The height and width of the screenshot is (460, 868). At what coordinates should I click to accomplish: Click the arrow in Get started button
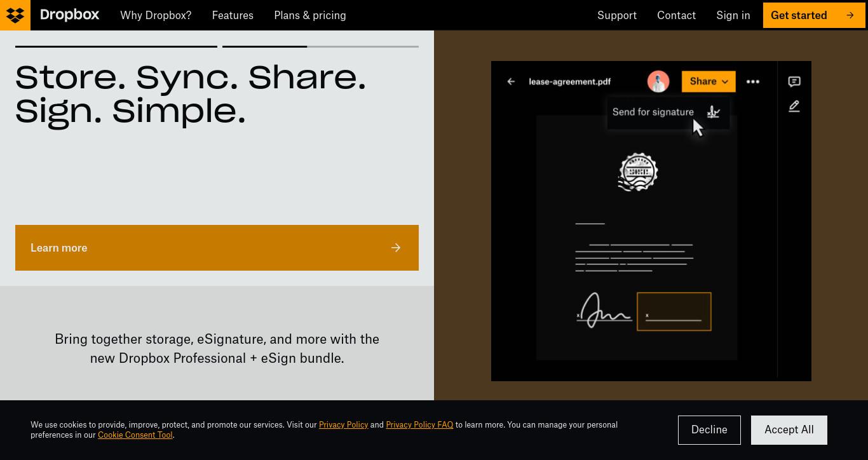pos(850,15)
